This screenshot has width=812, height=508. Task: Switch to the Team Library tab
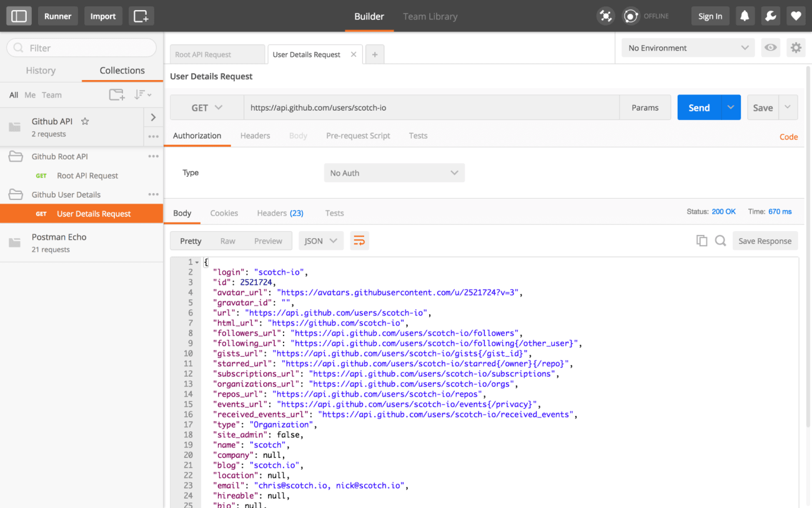[430, 16]
